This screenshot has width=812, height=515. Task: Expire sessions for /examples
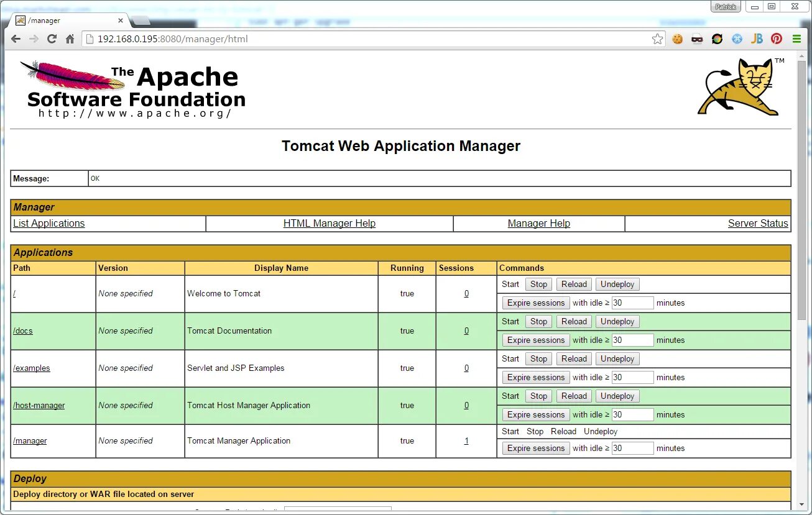pyautogui.click(x=536, y=378)
